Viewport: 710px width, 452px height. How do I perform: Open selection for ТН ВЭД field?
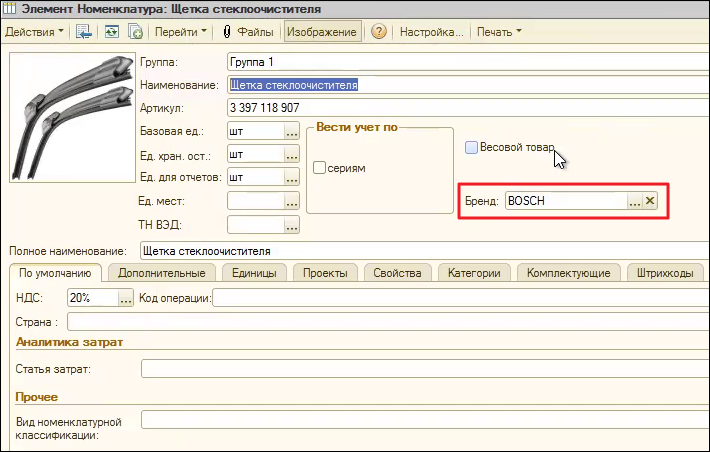point(292,225)
